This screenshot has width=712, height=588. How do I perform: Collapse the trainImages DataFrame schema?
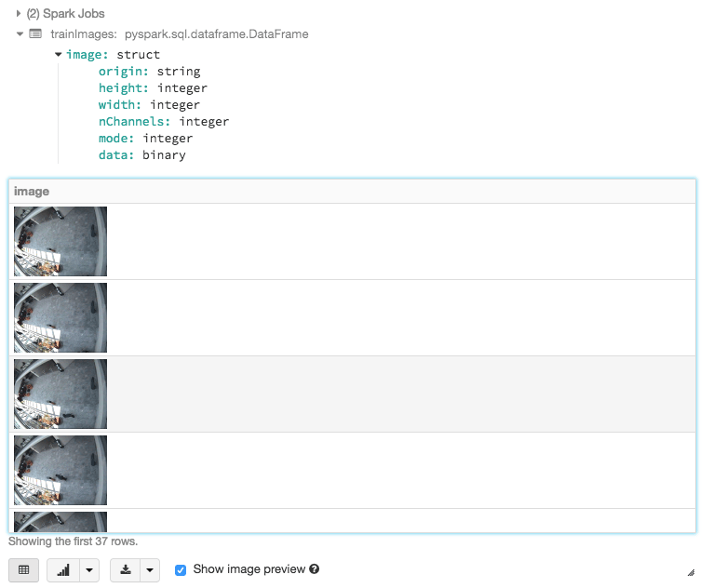(x=20, y=33)
